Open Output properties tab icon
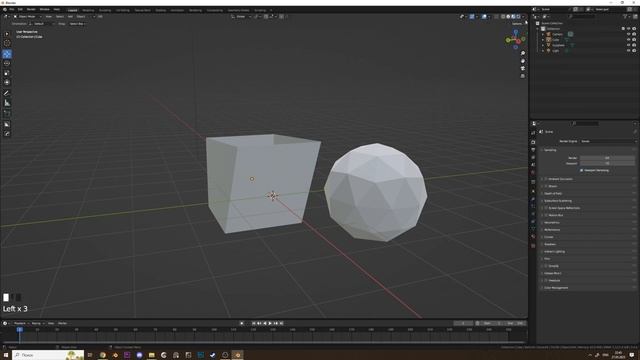 (533, 150)
